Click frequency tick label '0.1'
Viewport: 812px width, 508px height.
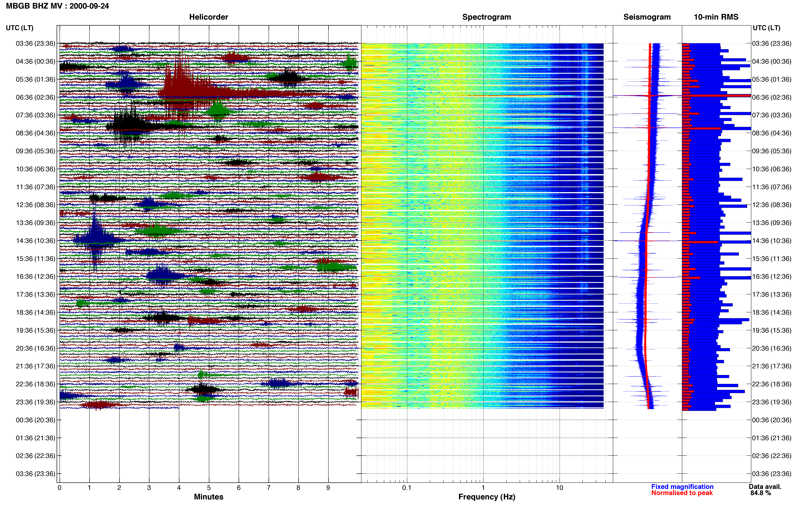tap(407, 488)
